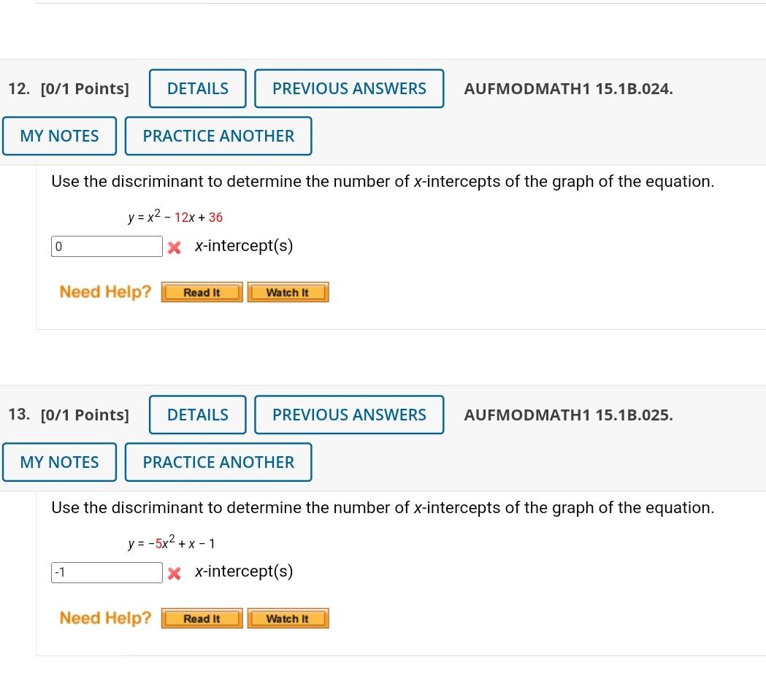Open MY NOTES for question 12
This screenshot has width=766, height=700.
pyautogui.click(x=59, y=136)
